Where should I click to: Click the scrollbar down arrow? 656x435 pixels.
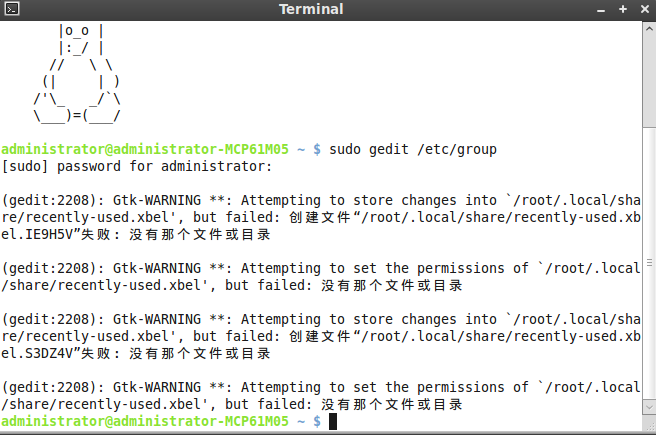649,406
